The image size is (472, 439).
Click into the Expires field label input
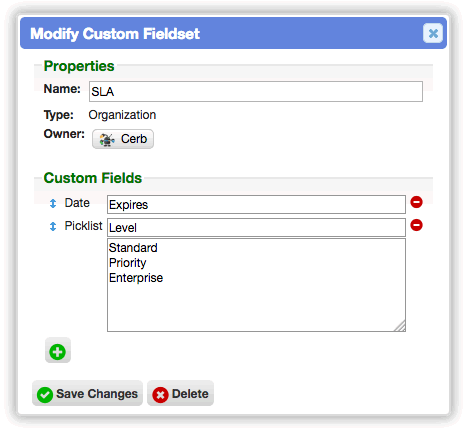256,204
